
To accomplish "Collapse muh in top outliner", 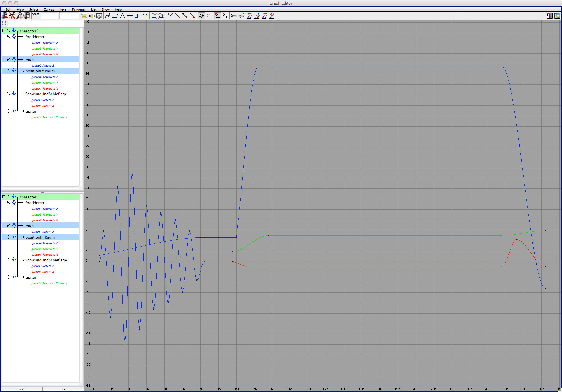I will coord(8,60).
